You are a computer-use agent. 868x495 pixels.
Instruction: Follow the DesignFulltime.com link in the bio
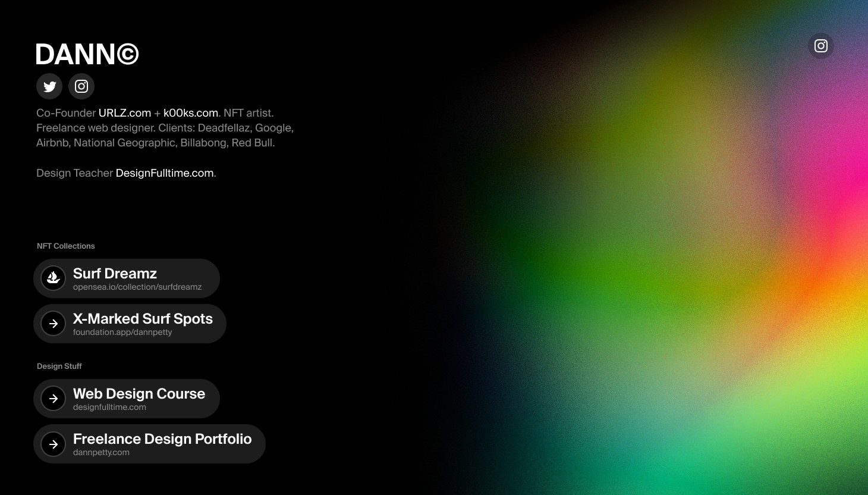165,173
